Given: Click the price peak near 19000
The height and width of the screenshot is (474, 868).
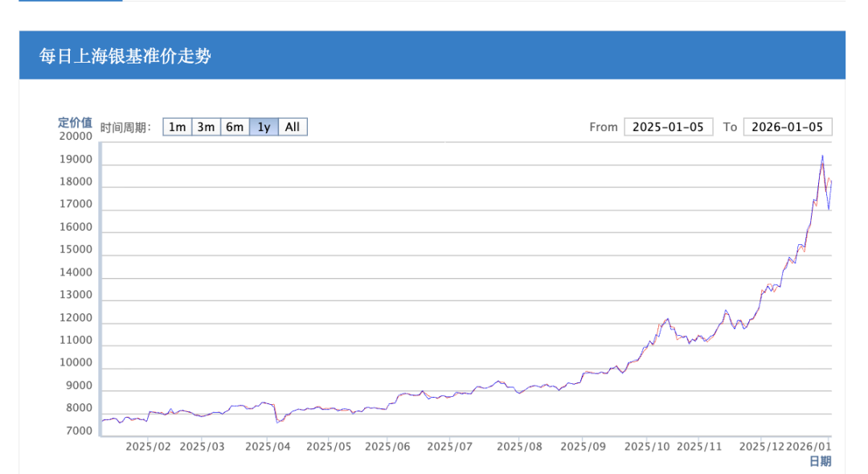Looking at the screenshot, I should [x=821, y=157].
